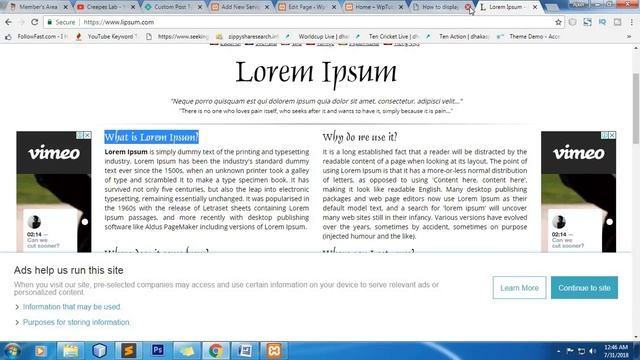The height and width of the screenshot is (360, 640).
Task: Click the secure padlock icon
Action: [50, 22]
